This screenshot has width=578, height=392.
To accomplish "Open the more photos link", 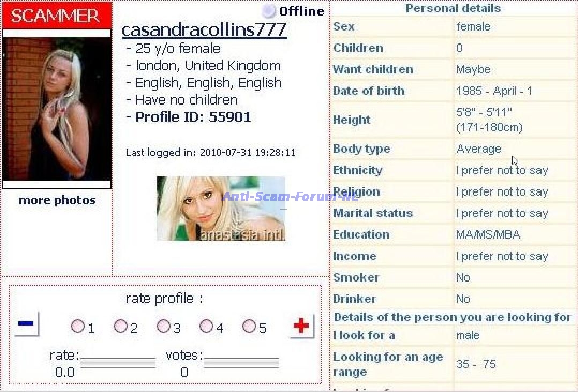I will coord(57,201).
